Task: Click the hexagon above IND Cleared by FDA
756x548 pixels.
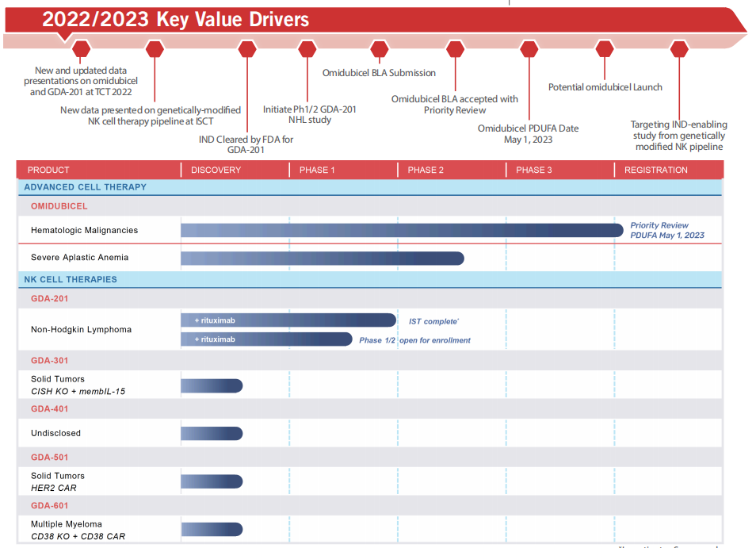Action: 247,49
